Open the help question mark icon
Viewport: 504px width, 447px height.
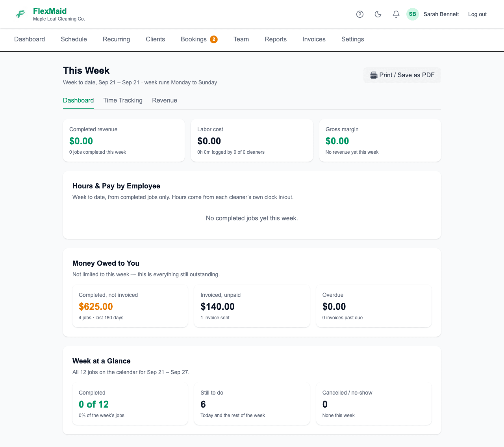coord(360,14)
